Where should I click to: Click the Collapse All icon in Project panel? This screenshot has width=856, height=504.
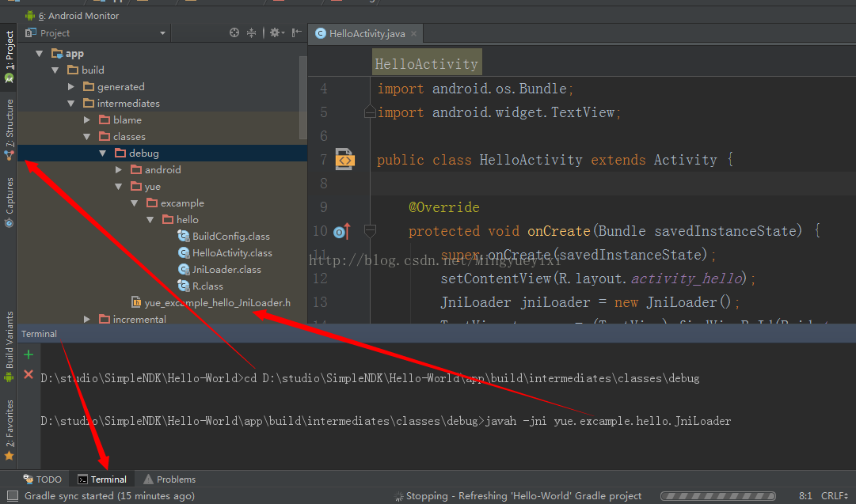(x=251, y=32)
